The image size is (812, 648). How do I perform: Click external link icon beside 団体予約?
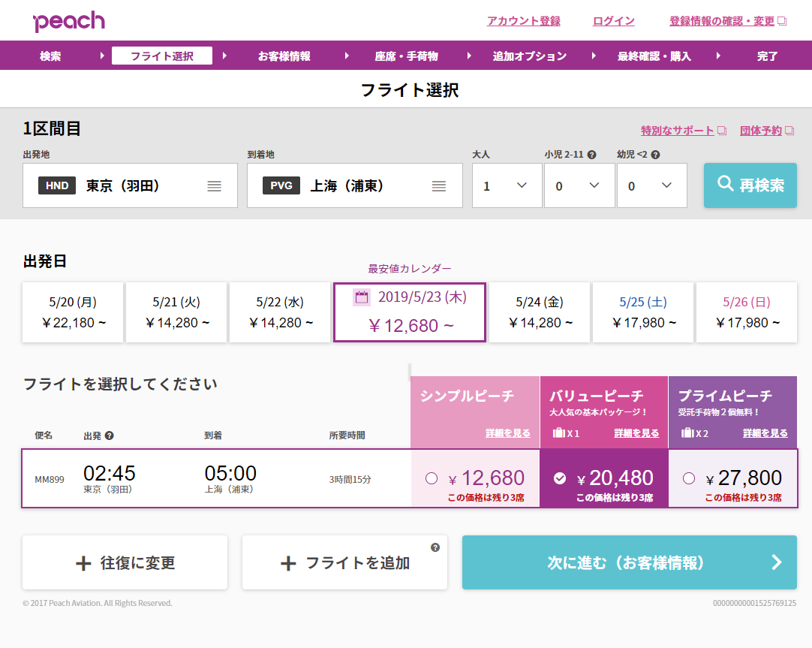point(789,131)
